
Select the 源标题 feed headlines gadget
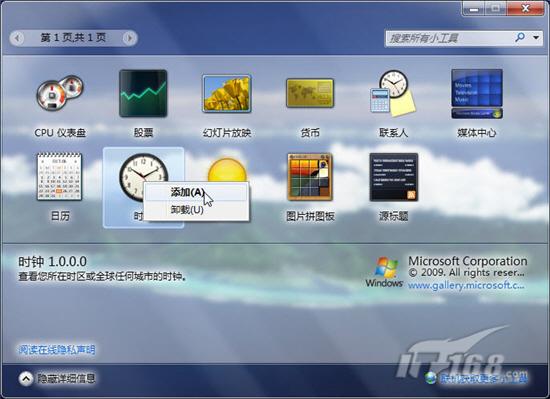pos(394,177)
